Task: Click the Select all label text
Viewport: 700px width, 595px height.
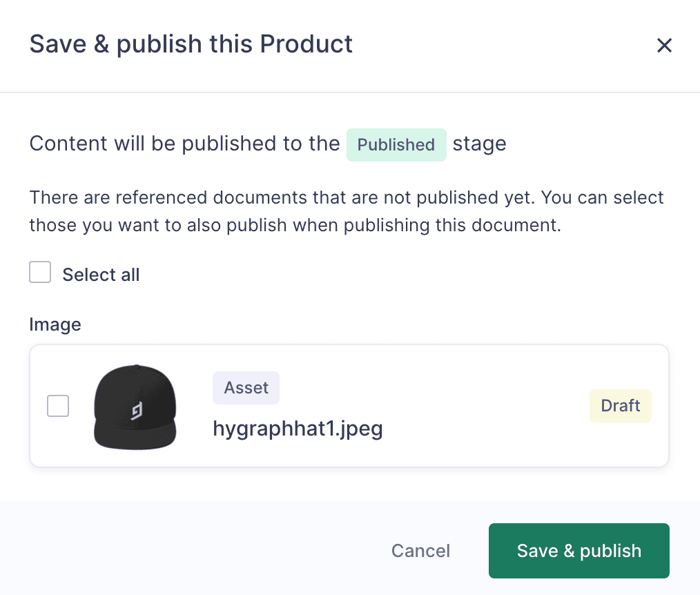Action: coord(101,275)
